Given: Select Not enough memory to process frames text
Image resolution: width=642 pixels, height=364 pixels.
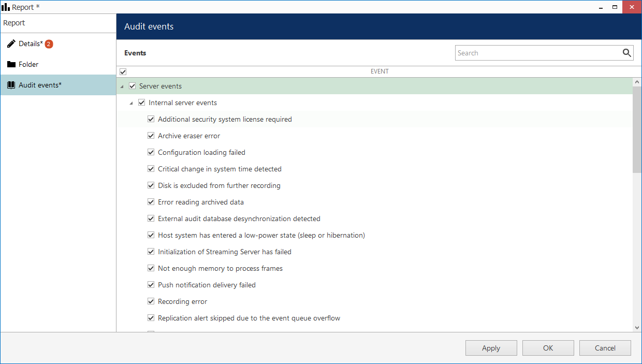Looking at the screenshot, I should (x=220, y=268).
